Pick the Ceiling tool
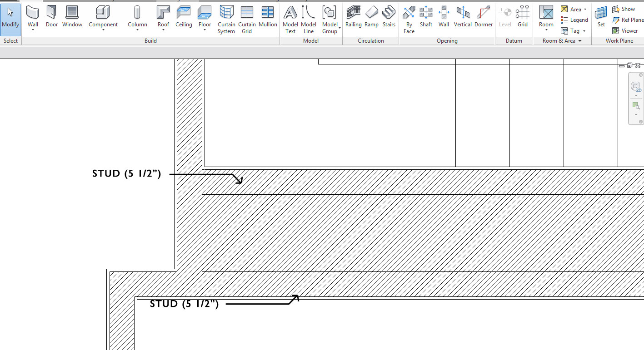This screenshot has height=350, width=644. [184, 17]
